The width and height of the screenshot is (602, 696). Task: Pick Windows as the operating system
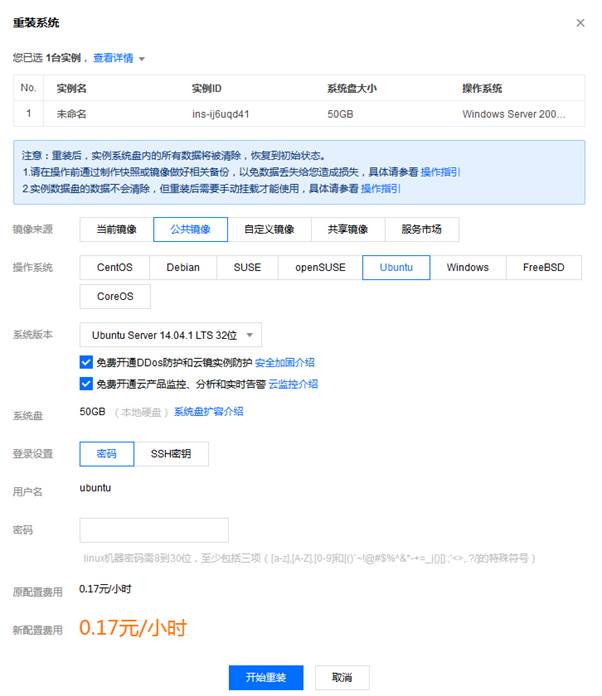[467, 267]
